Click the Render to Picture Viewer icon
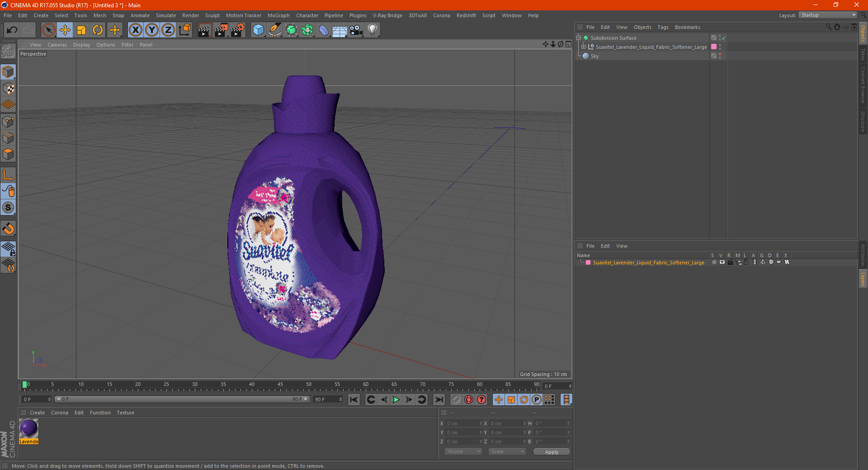Screen dimensions: 868x470 click(x=221, y=30)
